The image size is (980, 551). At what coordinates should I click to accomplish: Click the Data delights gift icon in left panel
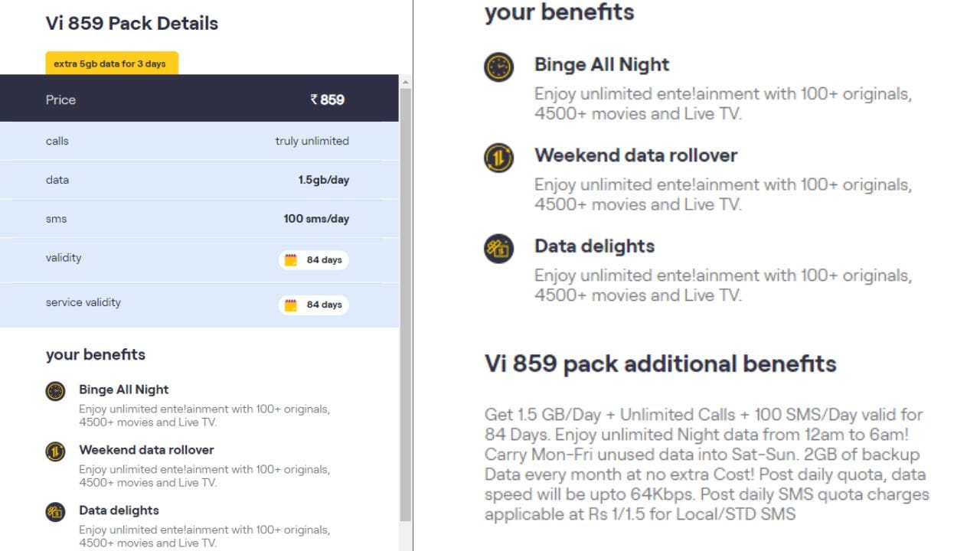[55, 512]
